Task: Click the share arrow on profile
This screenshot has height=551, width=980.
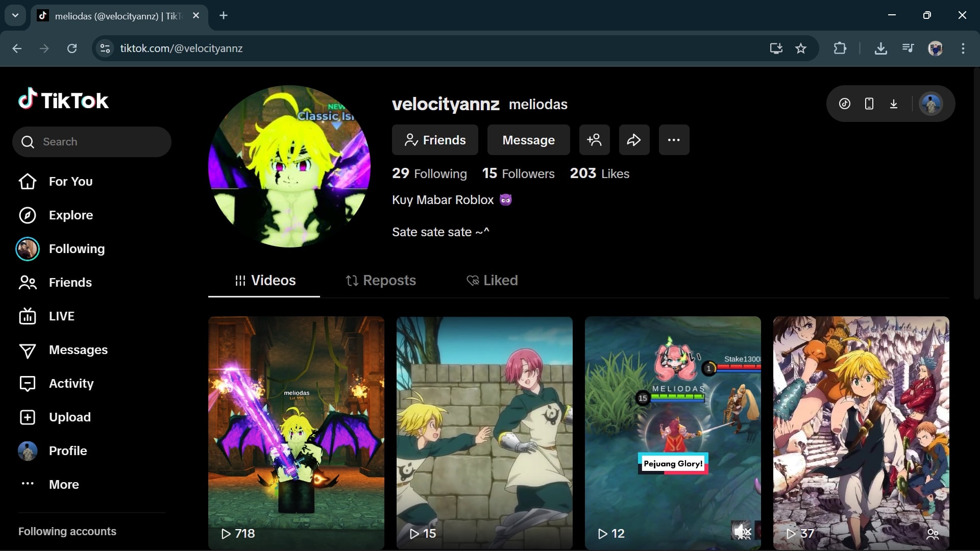Action: (x=634, y=140)
